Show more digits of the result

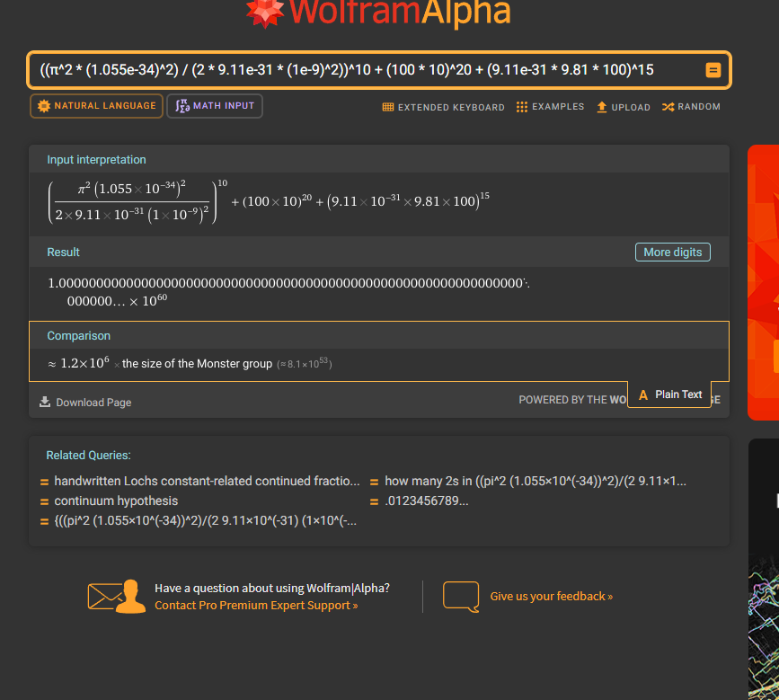672,253
